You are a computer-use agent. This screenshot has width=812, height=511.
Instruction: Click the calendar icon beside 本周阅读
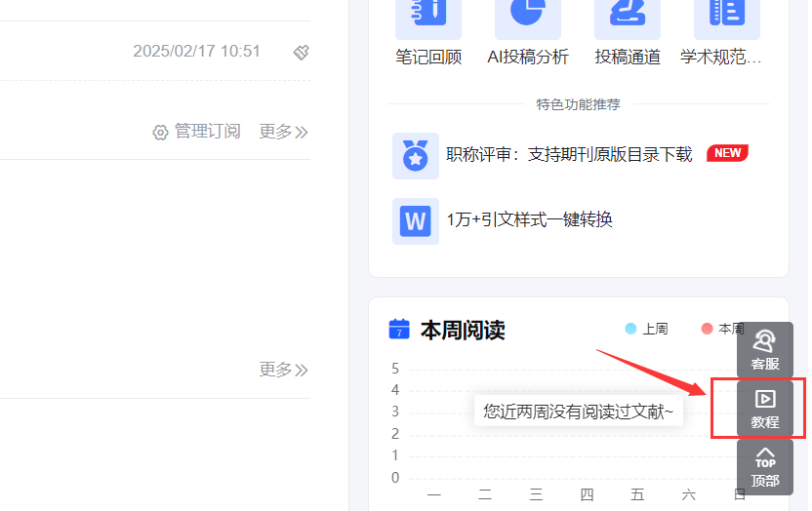point(398,330)
